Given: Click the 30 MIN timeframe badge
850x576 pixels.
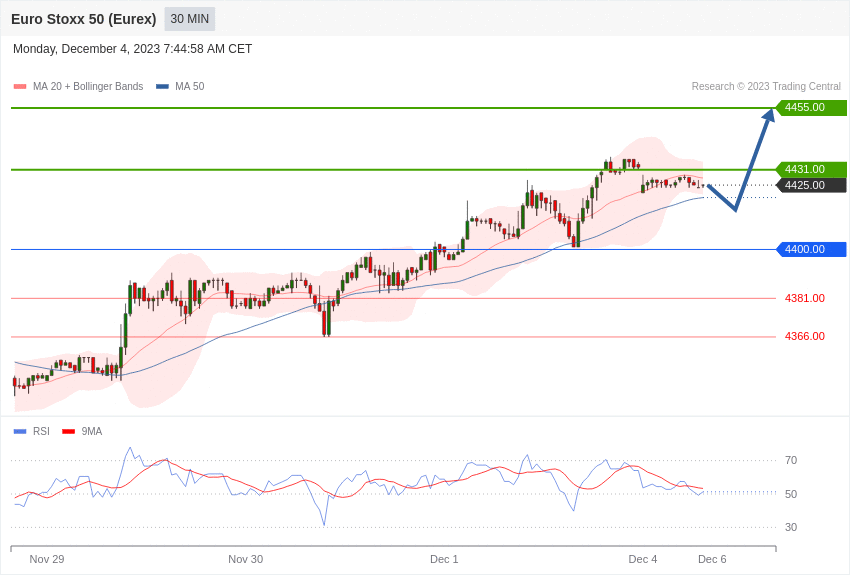Looking at the screenshot, I should (190, 19).
